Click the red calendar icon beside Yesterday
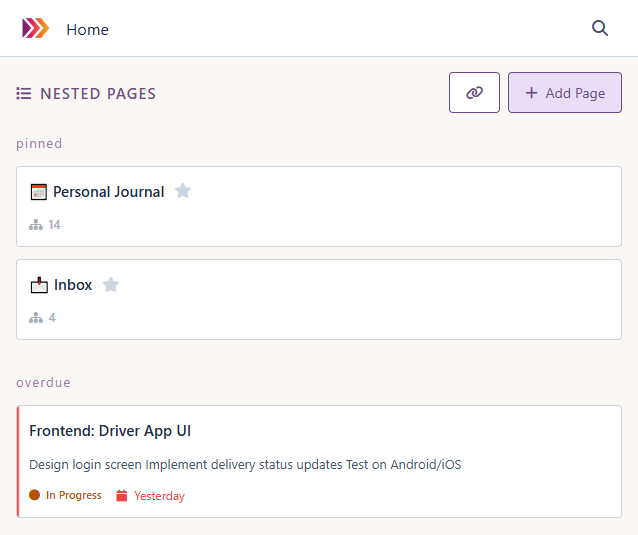 tap(122, 496)
